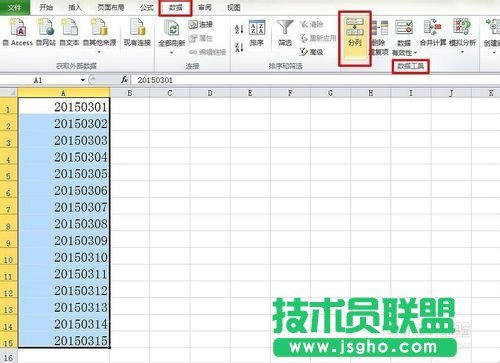Select row 16 header

click(8, 356)
